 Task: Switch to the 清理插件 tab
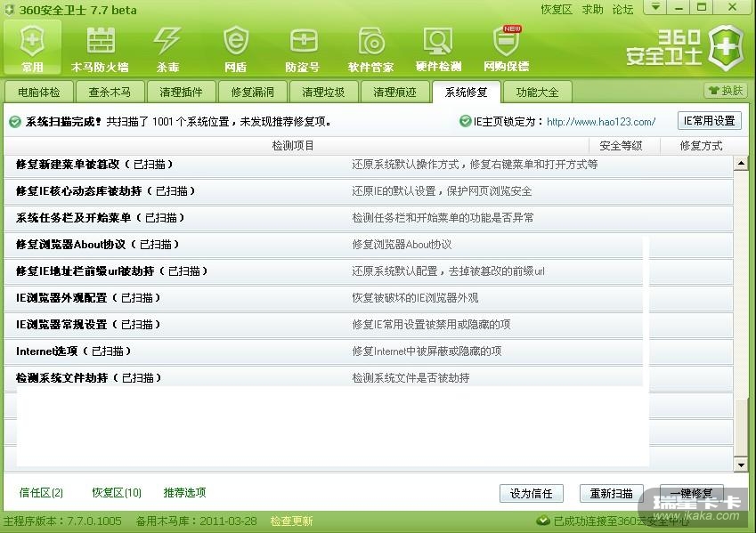point(181,92)
